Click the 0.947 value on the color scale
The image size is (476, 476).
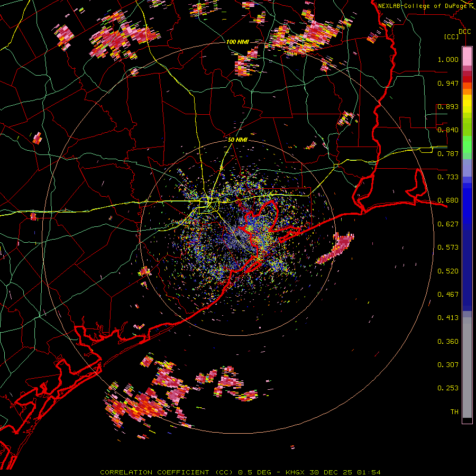(x=448, y=83)
